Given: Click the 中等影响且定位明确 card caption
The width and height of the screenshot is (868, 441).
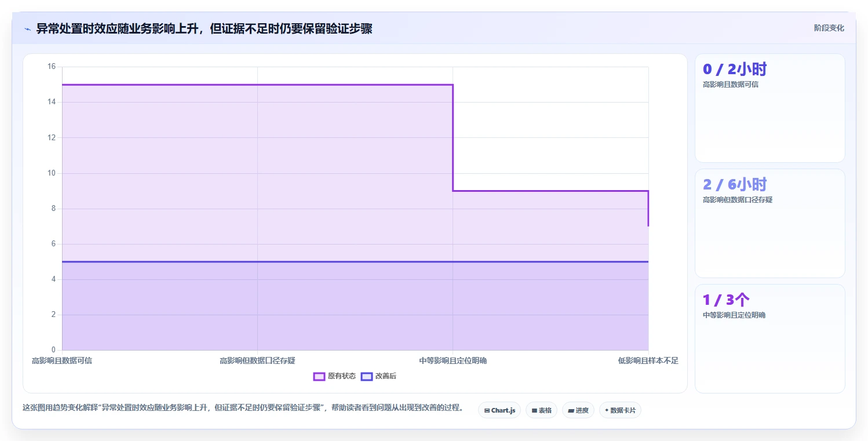Looking at the screenshot, I should pyautogui.click(x=734, y=315).
